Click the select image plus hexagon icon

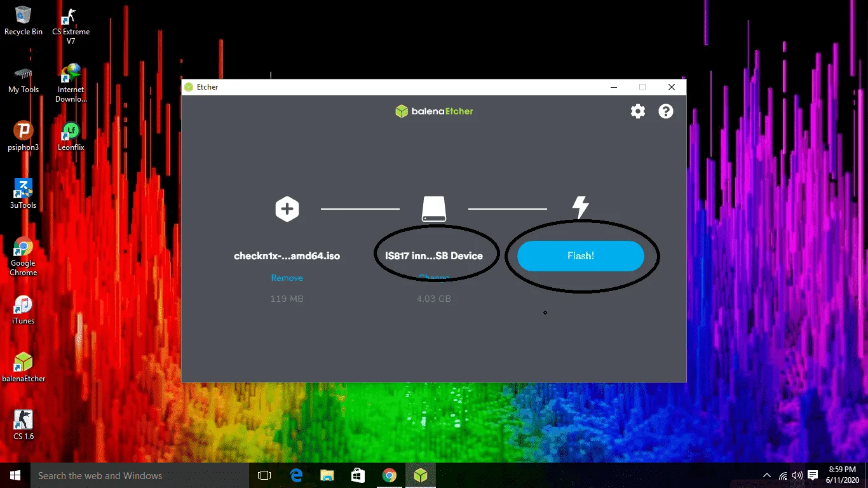tap(287, 209)
